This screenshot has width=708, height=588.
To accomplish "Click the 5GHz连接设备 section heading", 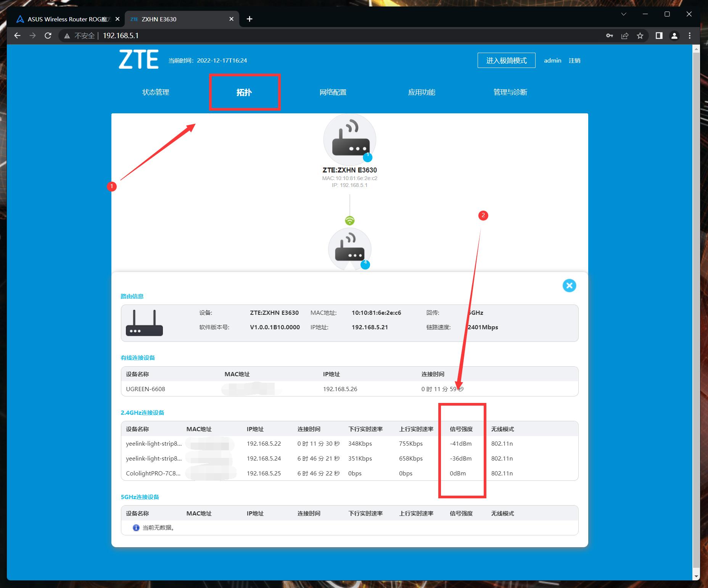I will [140, 497].
